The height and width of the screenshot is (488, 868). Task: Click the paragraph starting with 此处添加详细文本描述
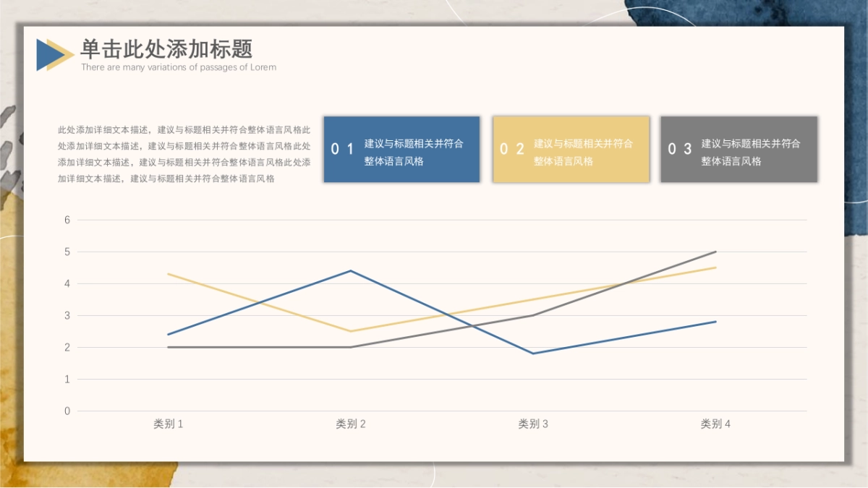click(181, 152)
